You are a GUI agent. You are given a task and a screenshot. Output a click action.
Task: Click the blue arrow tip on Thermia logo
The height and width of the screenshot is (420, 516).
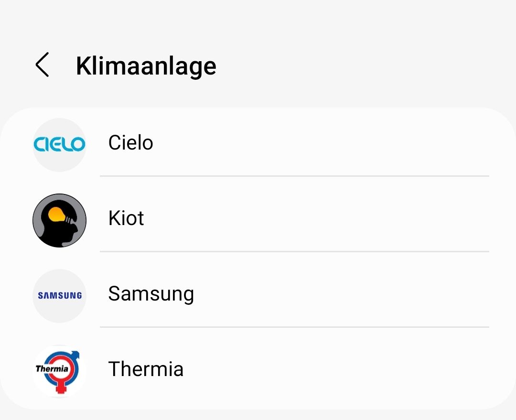tap(75, 355)
